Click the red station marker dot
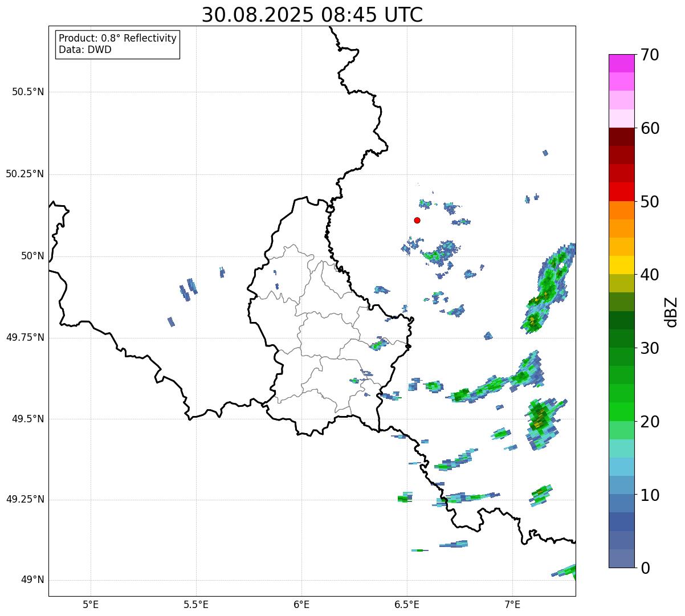The width and height of the screenshot is (685, 616). click(x=417, y=220)
